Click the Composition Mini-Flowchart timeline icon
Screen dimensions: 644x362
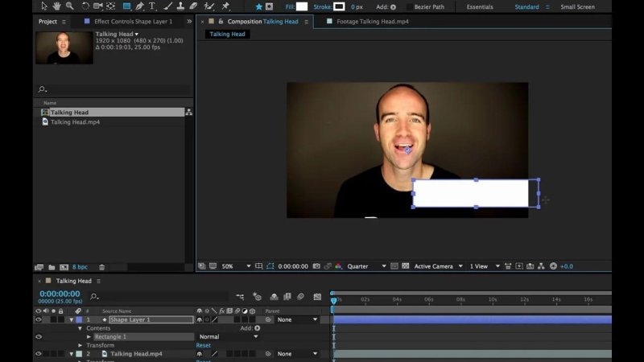pos(240,296)
